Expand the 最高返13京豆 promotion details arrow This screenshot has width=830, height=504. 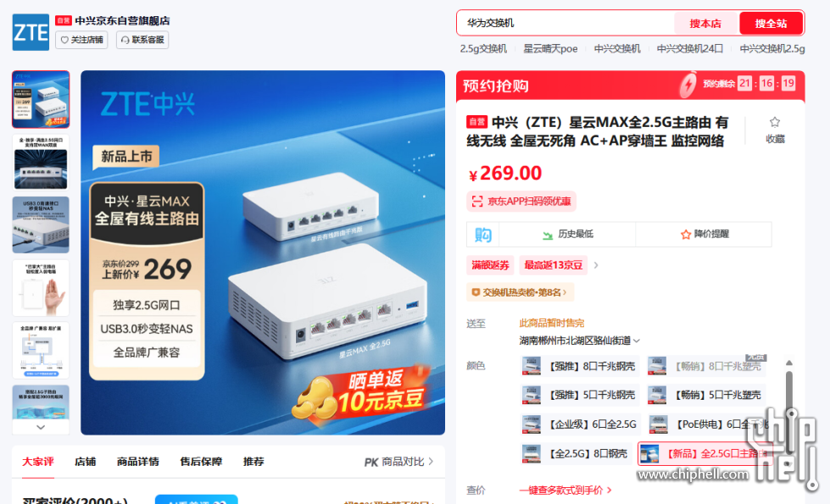point(596,265)
